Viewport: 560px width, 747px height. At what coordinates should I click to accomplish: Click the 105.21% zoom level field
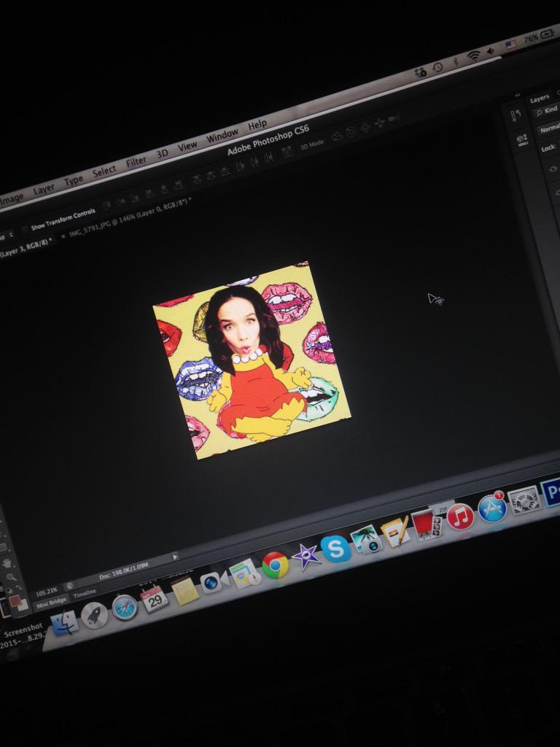[x=47, y=592]
